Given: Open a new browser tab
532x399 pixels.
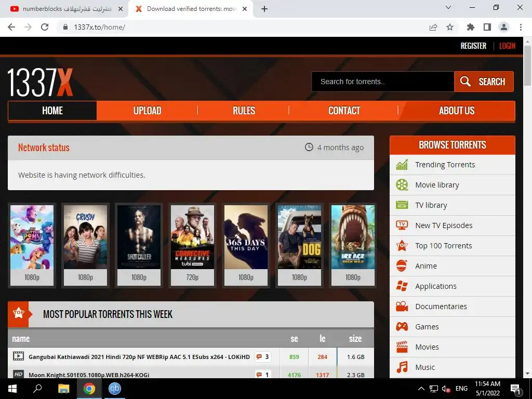Looking at the screenshot, I should (264, 9).
